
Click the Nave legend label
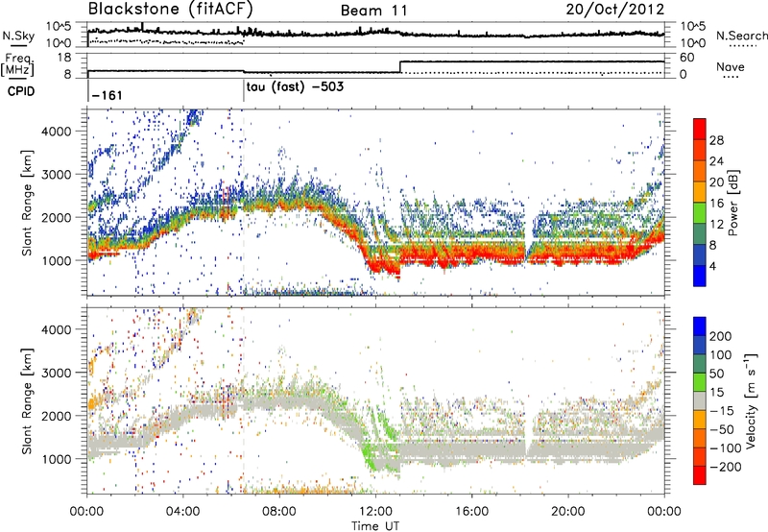731,66
